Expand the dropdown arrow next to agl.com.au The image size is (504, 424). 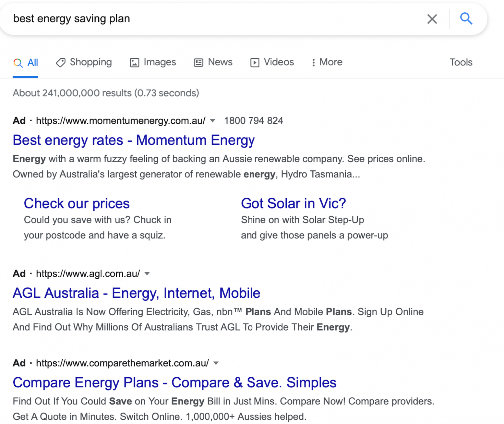147,274
